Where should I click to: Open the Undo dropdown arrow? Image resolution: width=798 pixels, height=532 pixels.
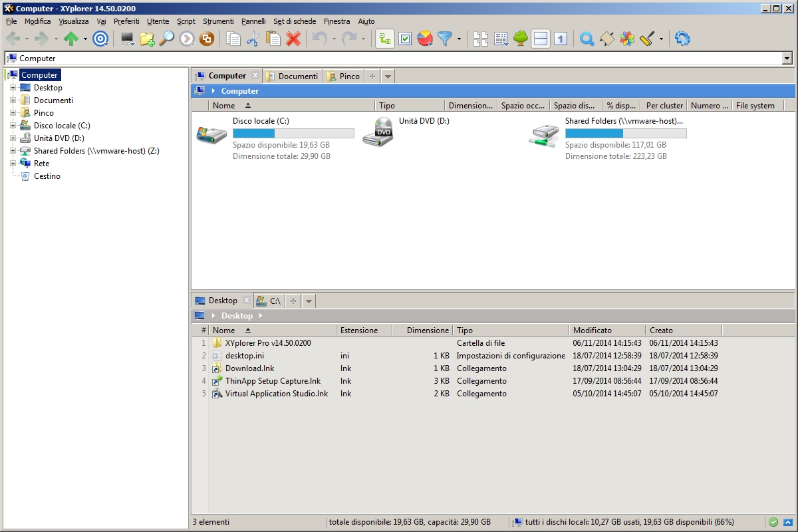334,39
